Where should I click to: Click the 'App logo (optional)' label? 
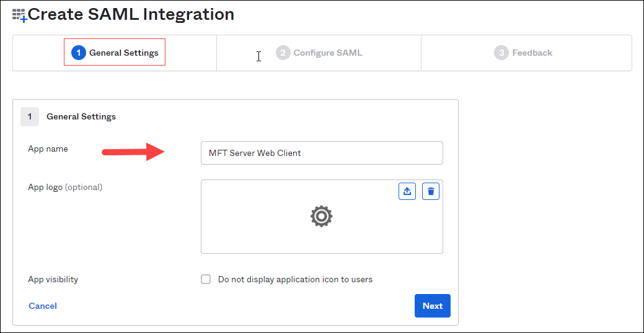pos(65,187)
